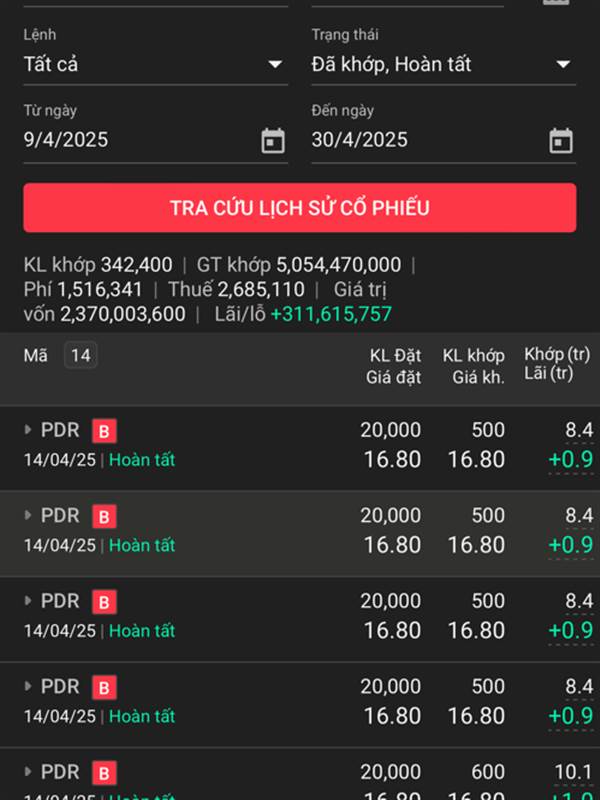Tap B badge on the 600-volume PDR row
The height and width of the screenshot is (800, 600).
coord(105,773)
